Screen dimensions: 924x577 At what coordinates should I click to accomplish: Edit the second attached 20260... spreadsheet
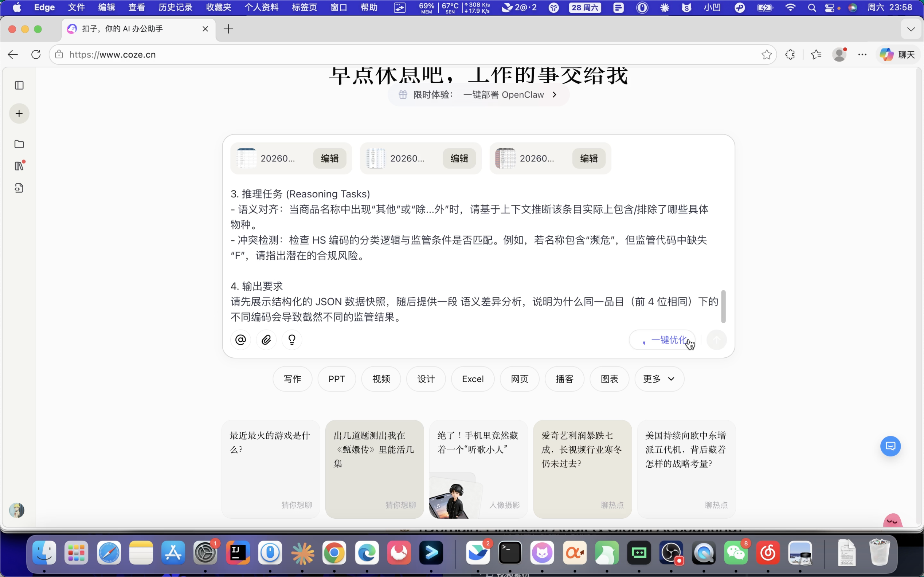pyautogui.click(x=459, y=158)
